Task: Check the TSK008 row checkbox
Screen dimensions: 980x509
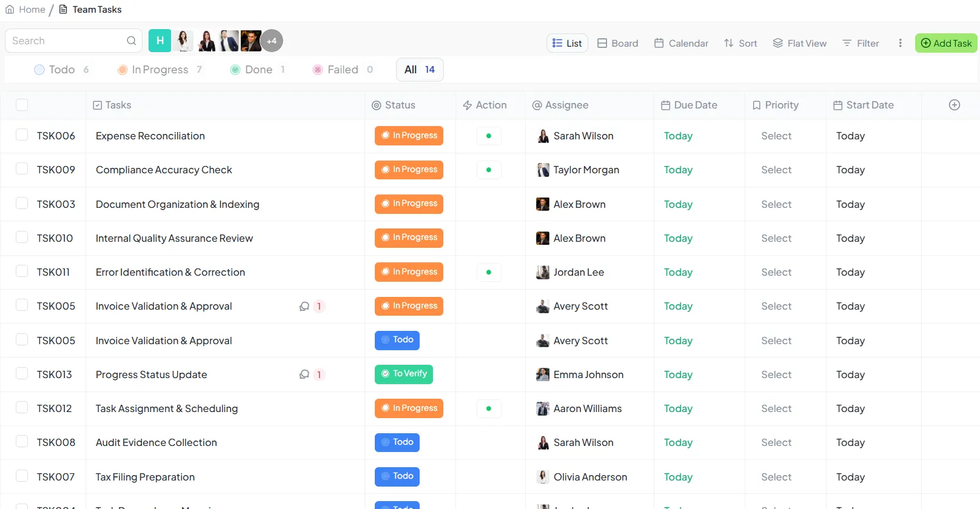Action: pyautogui.click(x=22, y=441)
